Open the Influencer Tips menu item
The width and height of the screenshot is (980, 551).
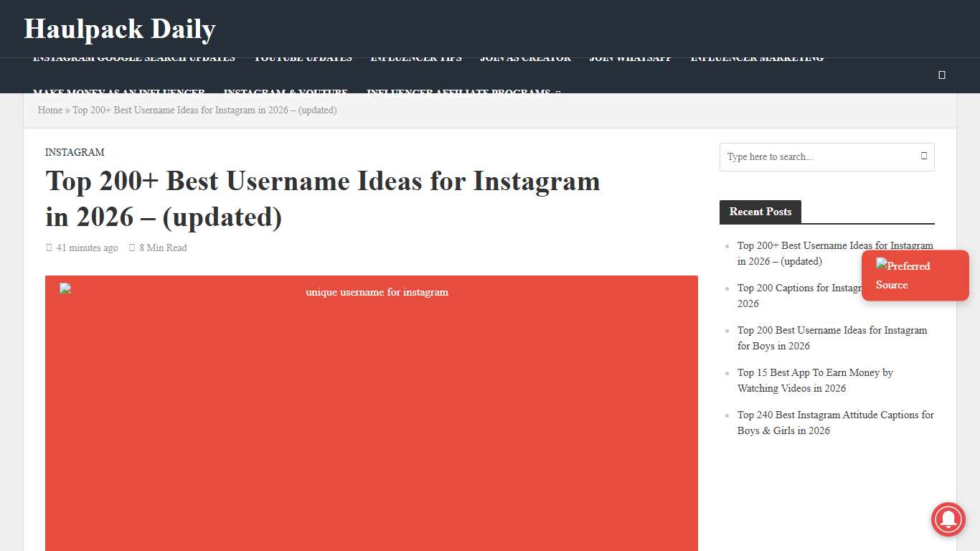pyautogui.click(x=416, y=57)
